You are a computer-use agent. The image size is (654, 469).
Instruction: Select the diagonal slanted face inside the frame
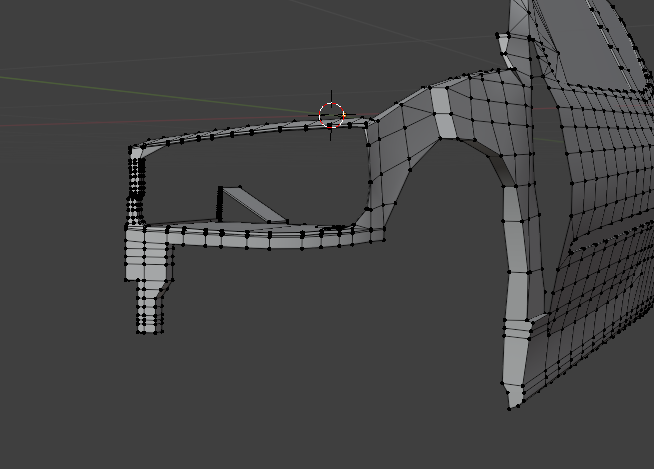click(254, 204)
